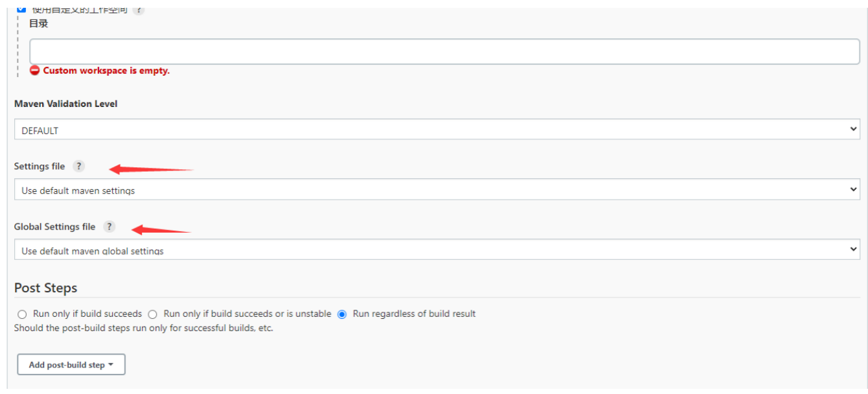Select 'Run regardless of build result' option
The image size is (868, 394).
coord(342,314)
